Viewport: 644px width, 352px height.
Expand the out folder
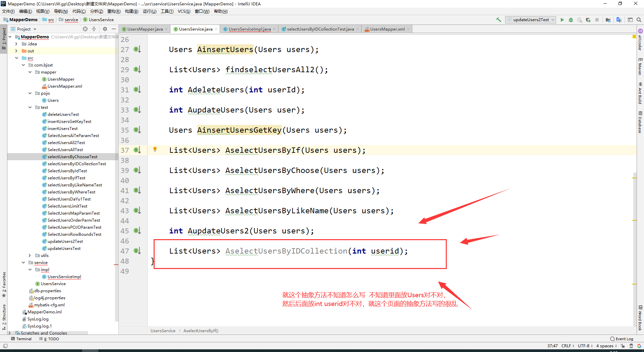pyautogui.click(x=16, y=51)
